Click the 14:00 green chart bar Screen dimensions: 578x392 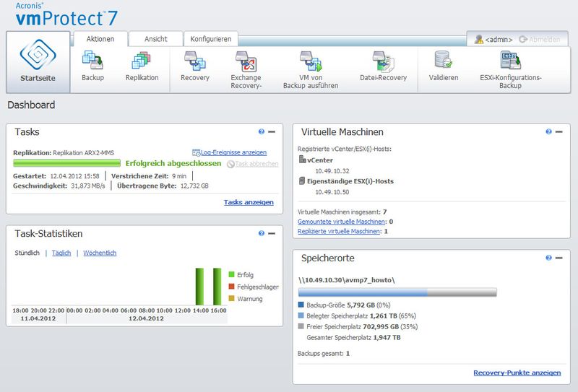coord(199,287)
